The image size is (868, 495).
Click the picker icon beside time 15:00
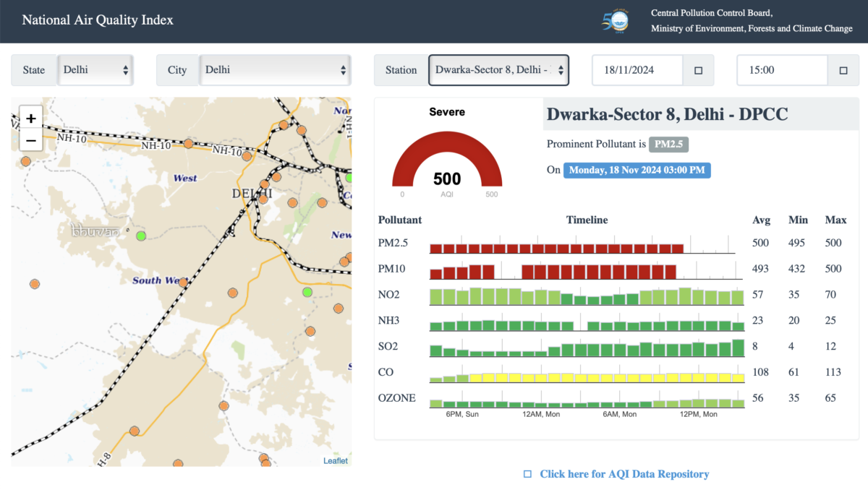point(843,71)
